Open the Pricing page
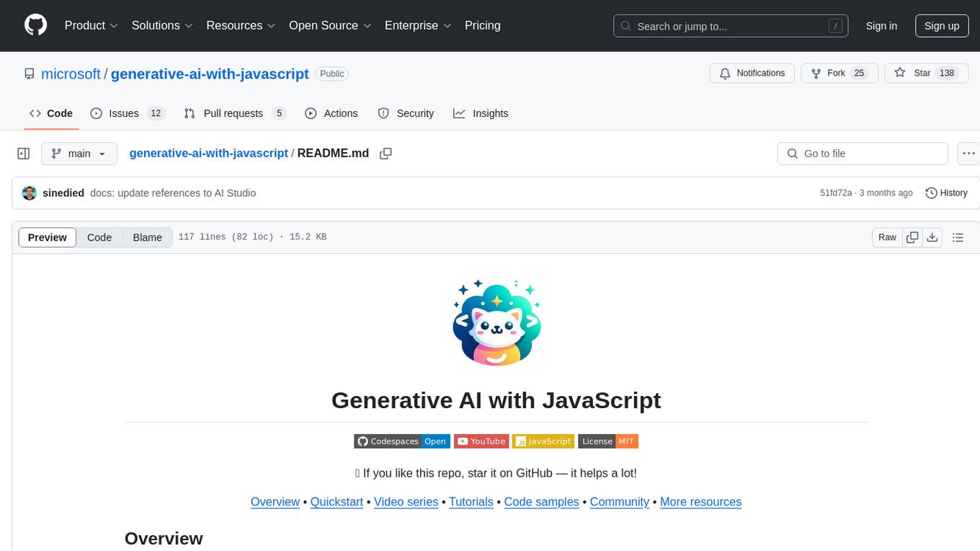This screenshot has height=551, width=980. [483, 25]
